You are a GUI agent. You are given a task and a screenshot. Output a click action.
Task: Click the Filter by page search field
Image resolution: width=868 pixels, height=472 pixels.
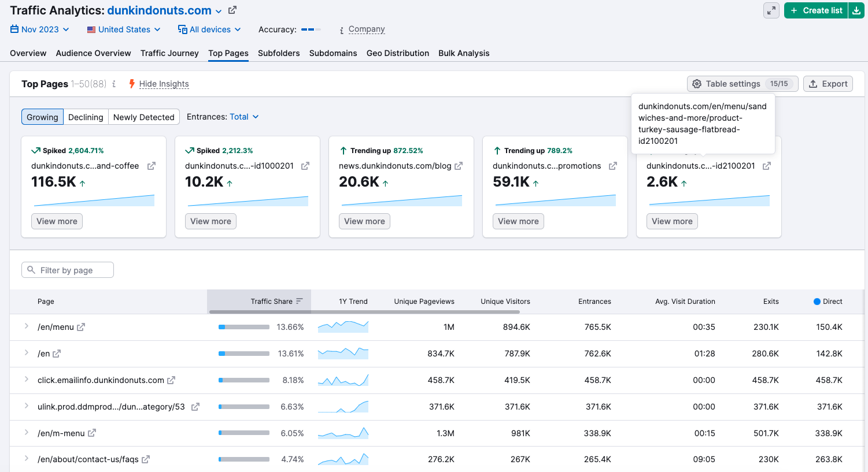coord(68,270)
